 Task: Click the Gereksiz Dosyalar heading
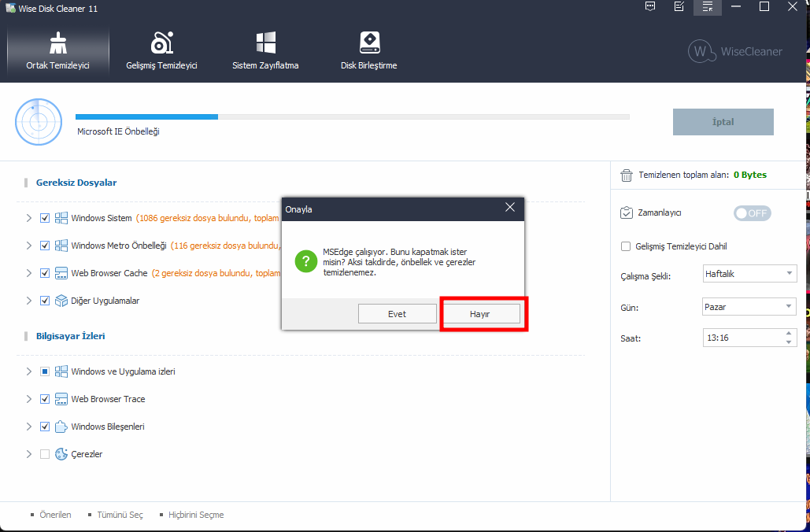[76, 183]
